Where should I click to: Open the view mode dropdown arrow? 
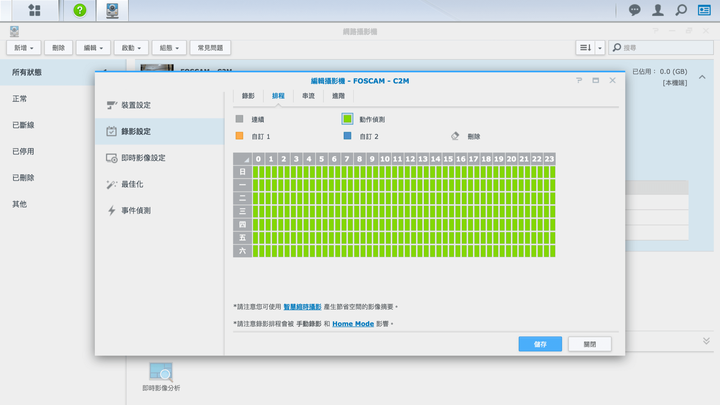click(600, 48)
